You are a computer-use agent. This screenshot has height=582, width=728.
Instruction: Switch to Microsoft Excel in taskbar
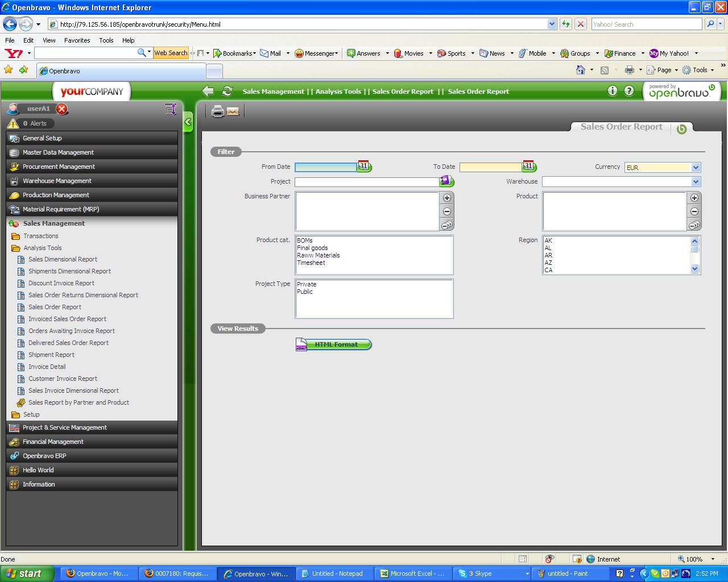pyautogui.click(x=413, y=573)
